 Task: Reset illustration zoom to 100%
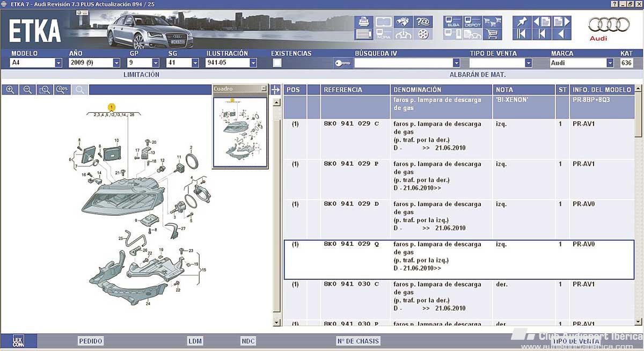coord(62,90)
